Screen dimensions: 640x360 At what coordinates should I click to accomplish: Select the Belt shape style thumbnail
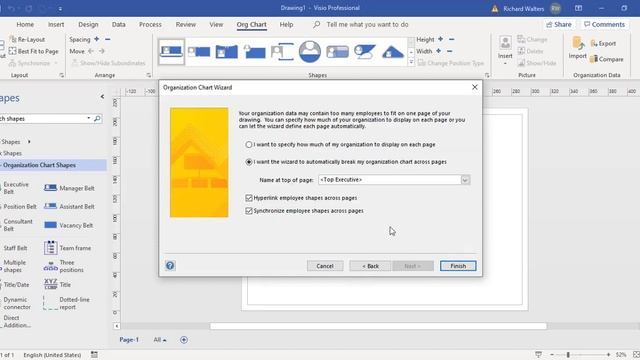pyautogui.click(x=171, y=51)
